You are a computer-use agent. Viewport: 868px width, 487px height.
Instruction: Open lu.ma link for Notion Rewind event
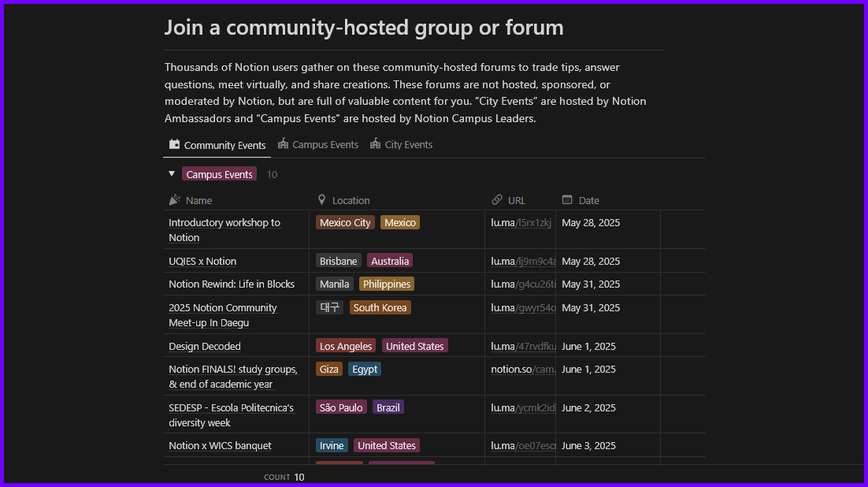pos(522,284)
